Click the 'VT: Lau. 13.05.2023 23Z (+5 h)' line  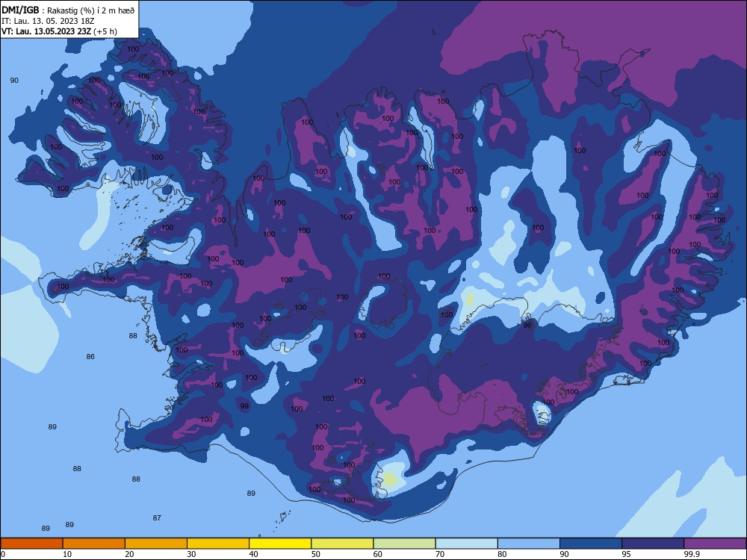click(x=59, y=31)
